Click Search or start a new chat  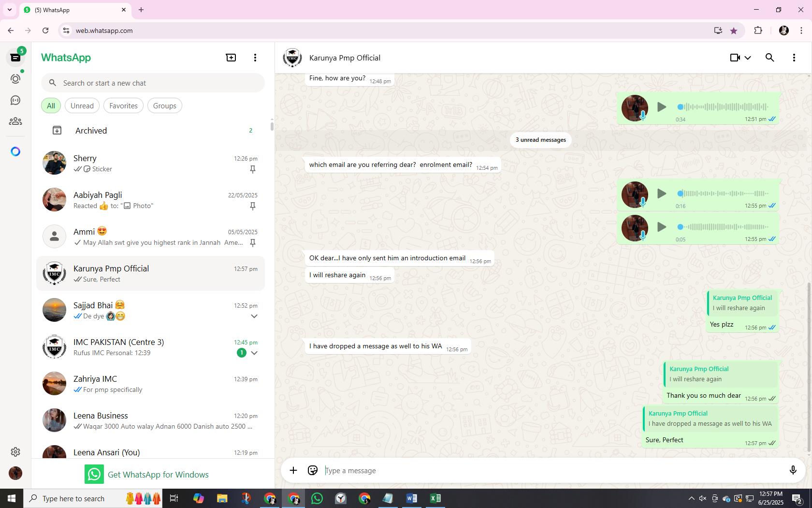click(x=153, y=83)
